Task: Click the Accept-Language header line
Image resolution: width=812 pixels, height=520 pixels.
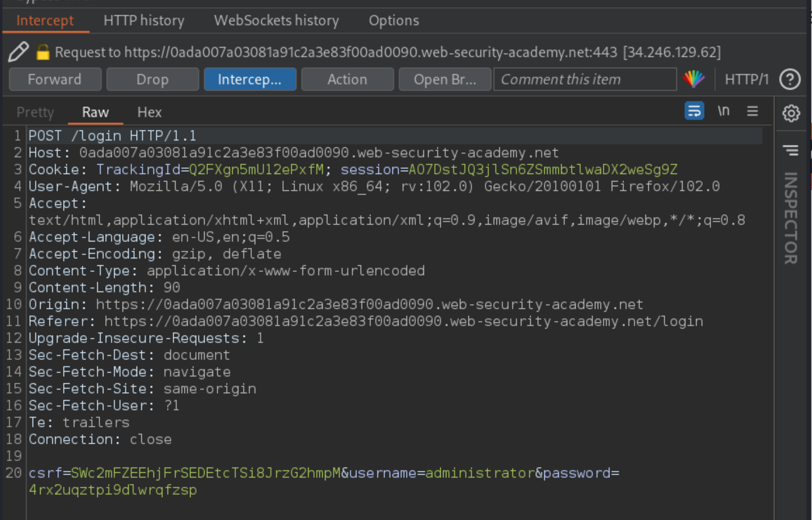Action: (x=159, y=237)
